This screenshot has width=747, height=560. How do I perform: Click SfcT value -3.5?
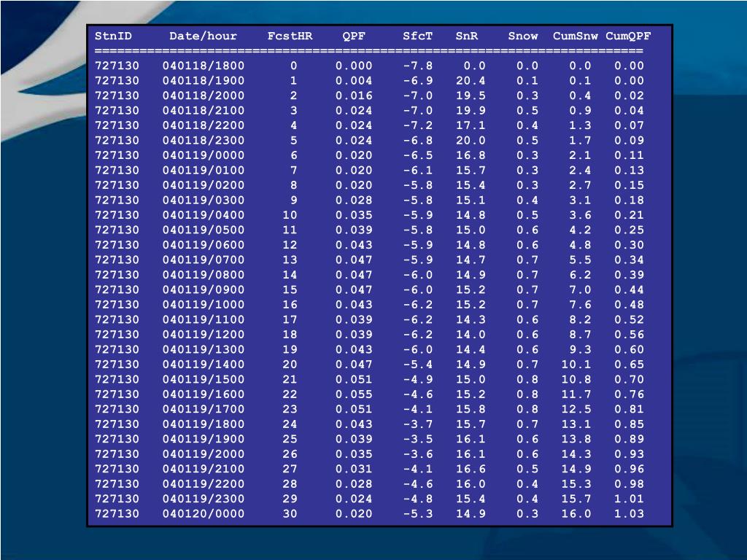(x=418, y=438)
